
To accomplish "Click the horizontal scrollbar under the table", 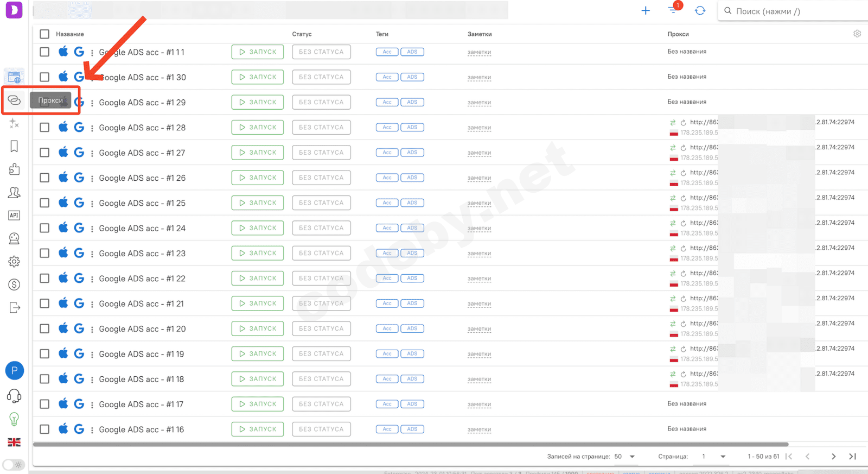I will [x=411, y=444].
